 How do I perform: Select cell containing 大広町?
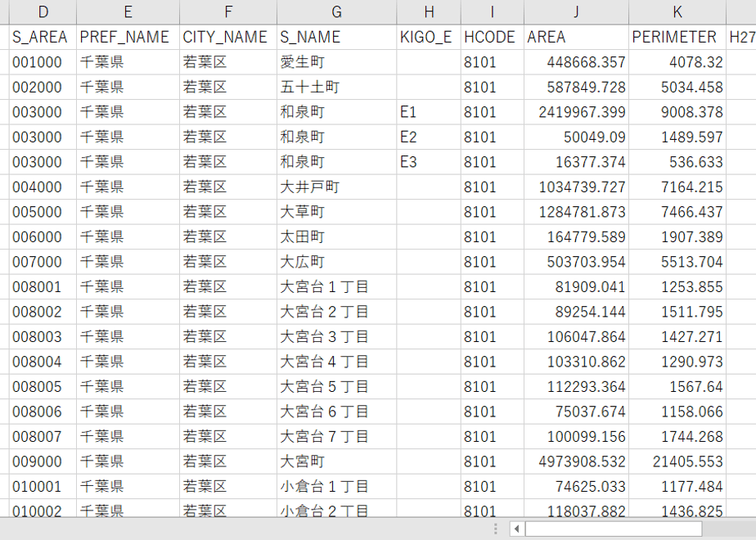pos(336,262)
